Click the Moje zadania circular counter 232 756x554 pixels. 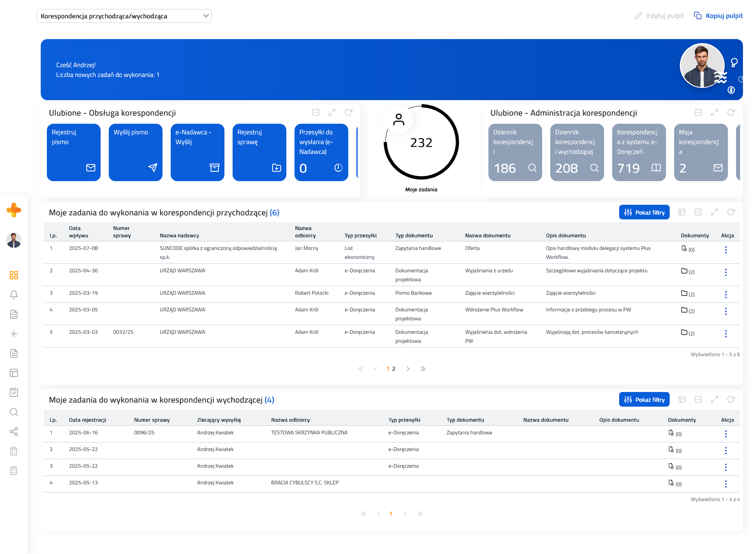point(421,142)
